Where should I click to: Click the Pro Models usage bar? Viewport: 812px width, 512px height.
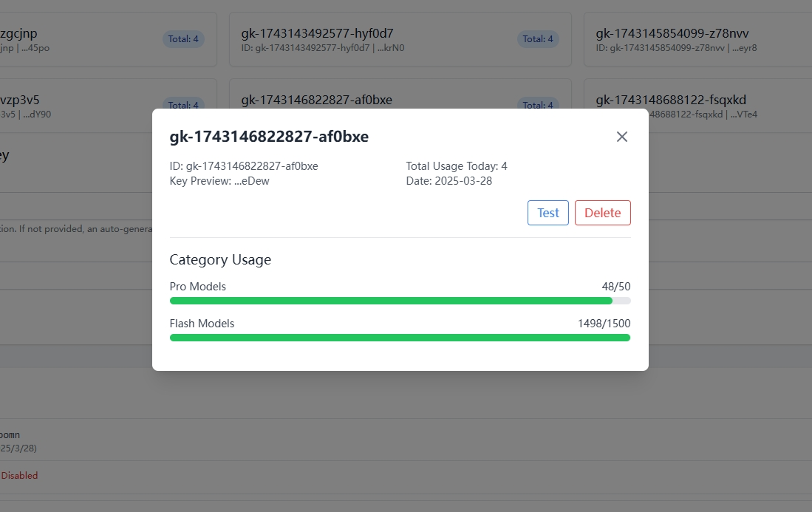click(x=400, y=301)
